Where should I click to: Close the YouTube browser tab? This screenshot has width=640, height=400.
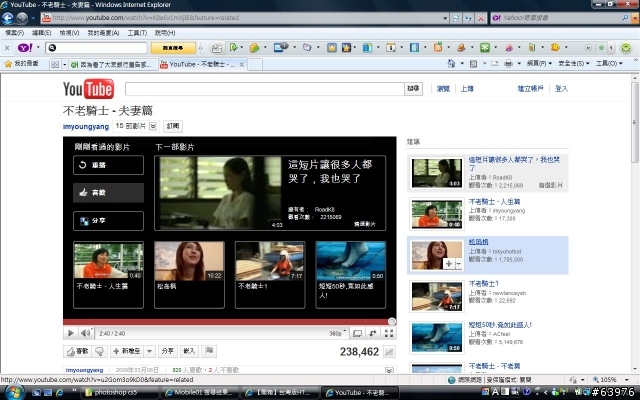pos(242,64)
